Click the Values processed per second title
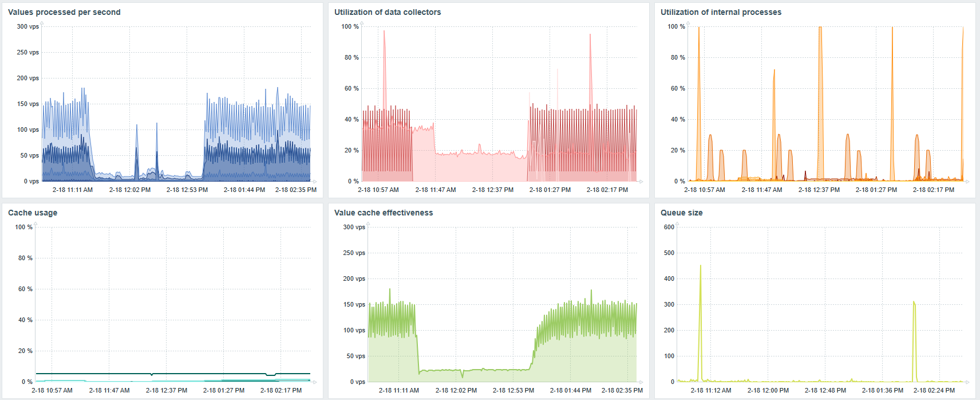The width and height of the screenshot is (980, 400). click(x=64, y=12)
